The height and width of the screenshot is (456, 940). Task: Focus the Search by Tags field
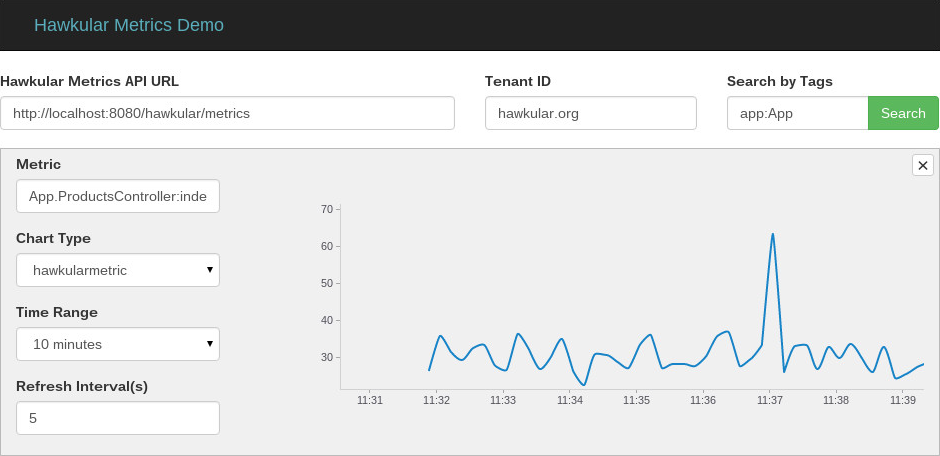coord(798,113)
